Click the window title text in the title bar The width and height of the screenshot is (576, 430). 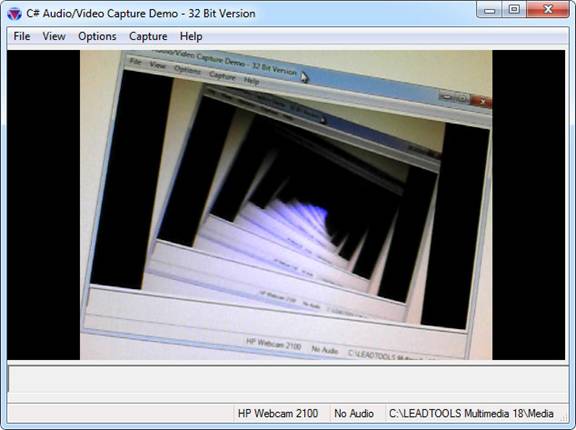point(141,14)
